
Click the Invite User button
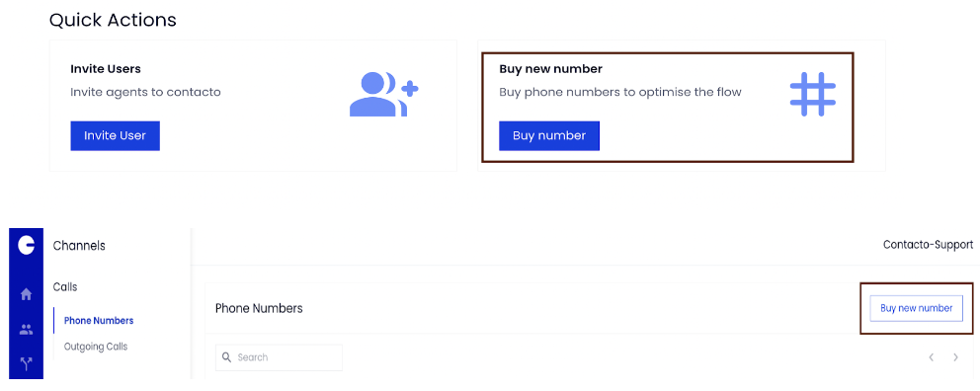click(x=115, y=135)
